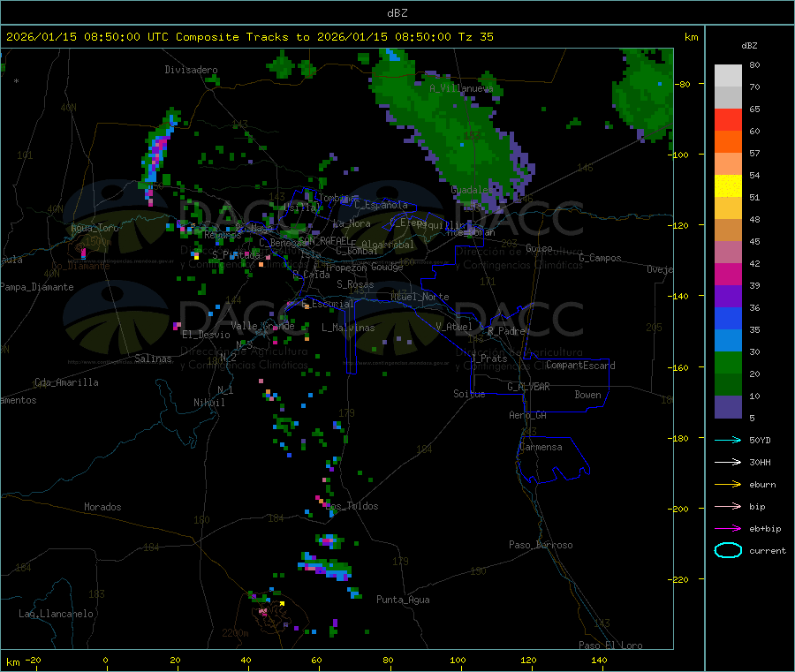The height and width of the screenshot is (672, 795).
Task: Select the dark green 20 dBZ swatch
Action: point(728,385)
